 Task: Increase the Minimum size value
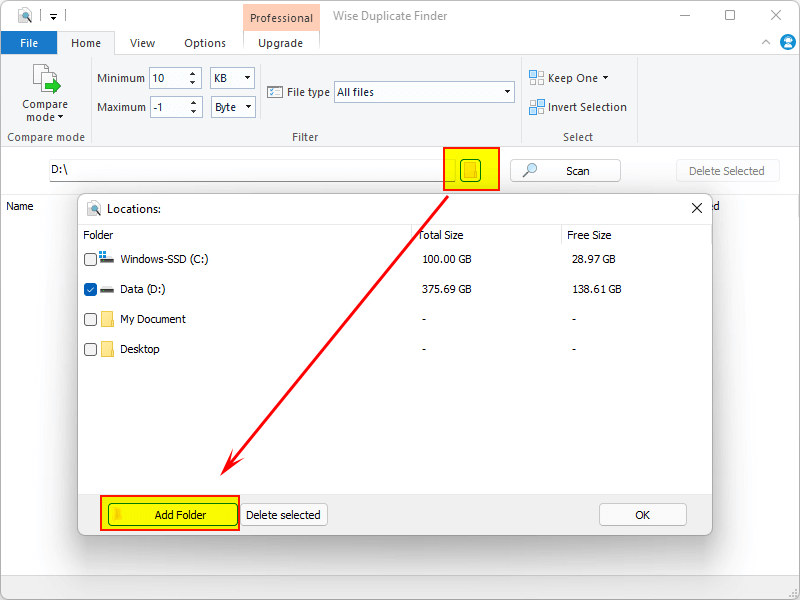[x=192, y=73]
